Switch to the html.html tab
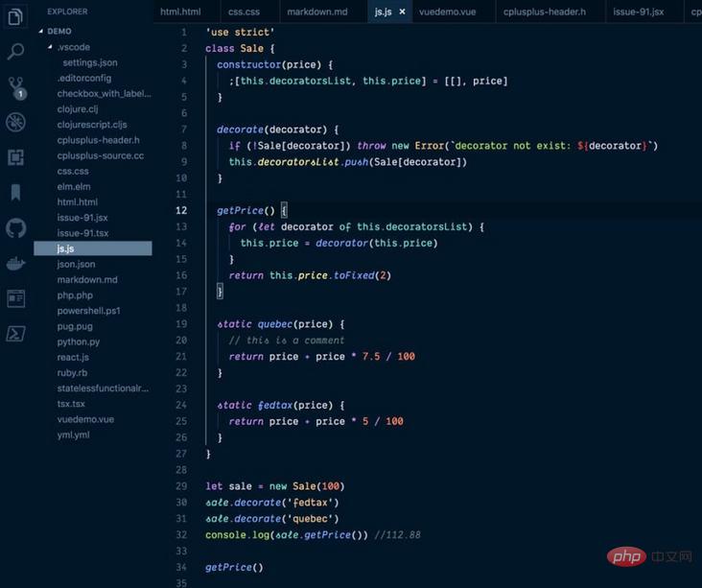The image size is (702, 588). (180, 12)
